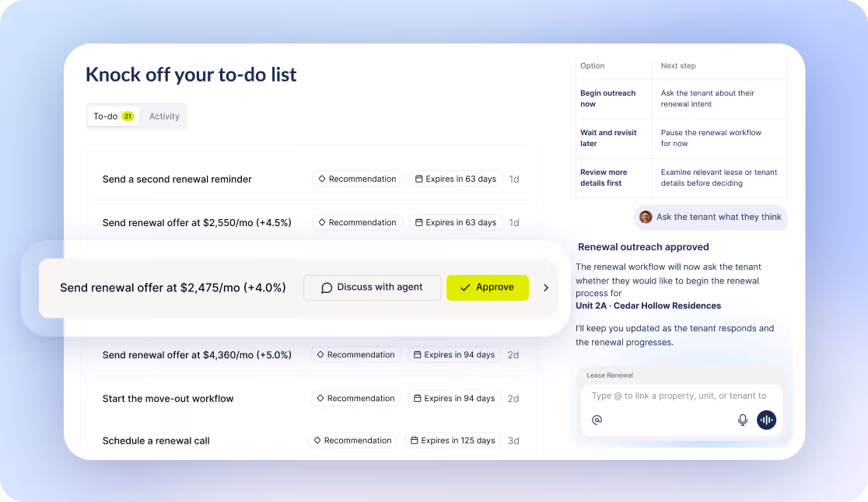Click the 21 count badge on To-do

click(128, 116)
